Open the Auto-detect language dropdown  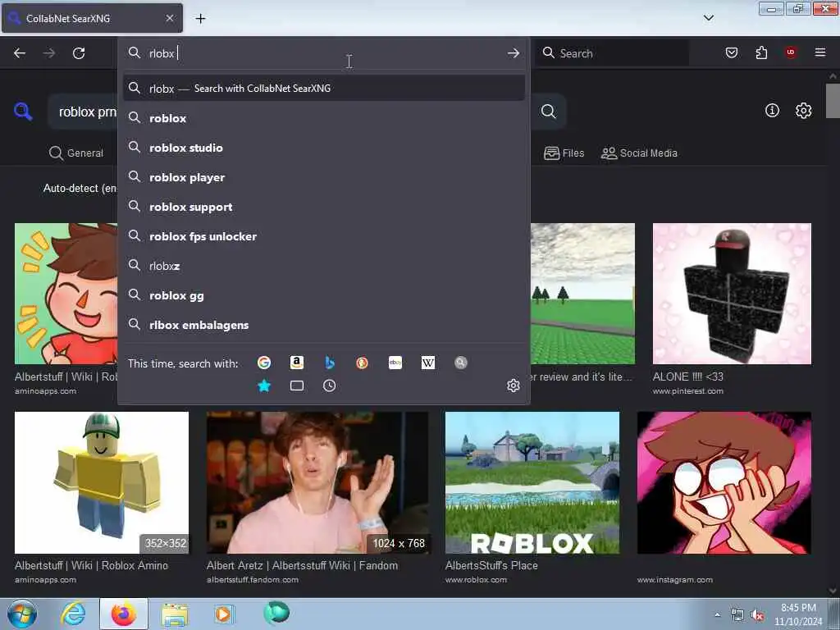(x=80, y=188)
